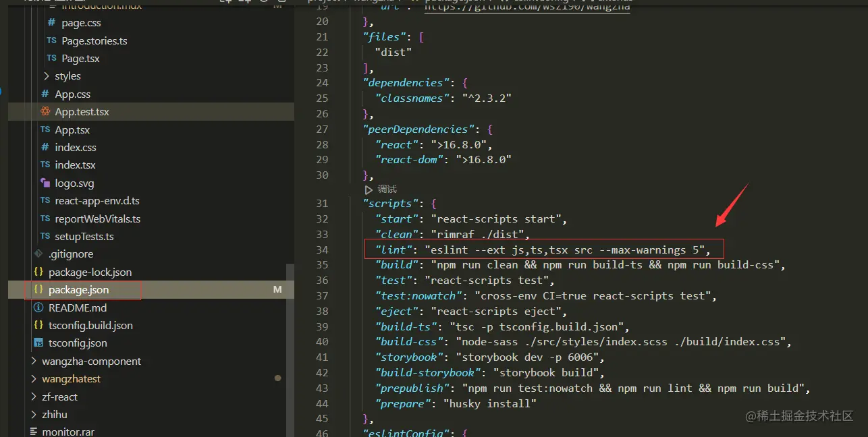Open the .gitignore file
This screenshot has height=437, width=868.
(71, 254)
